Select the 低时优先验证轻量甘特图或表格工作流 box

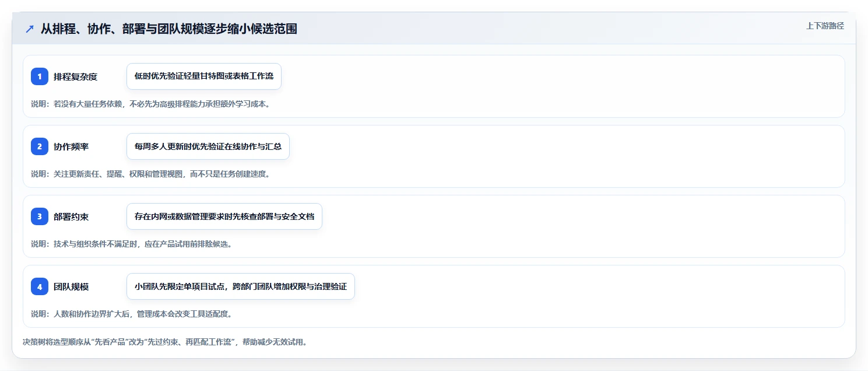[x=204, y=76]
